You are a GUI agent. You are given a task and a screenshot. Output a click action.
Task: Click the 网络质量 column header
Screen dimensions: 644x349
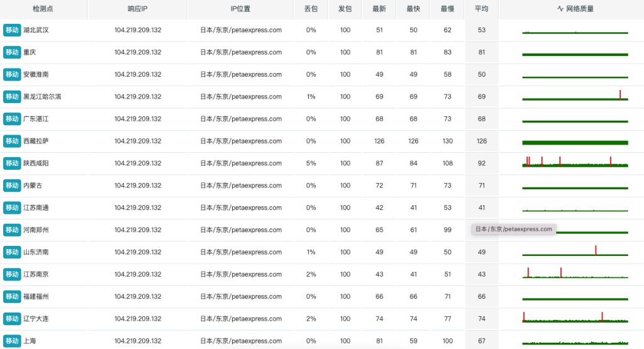coord(575,9)
